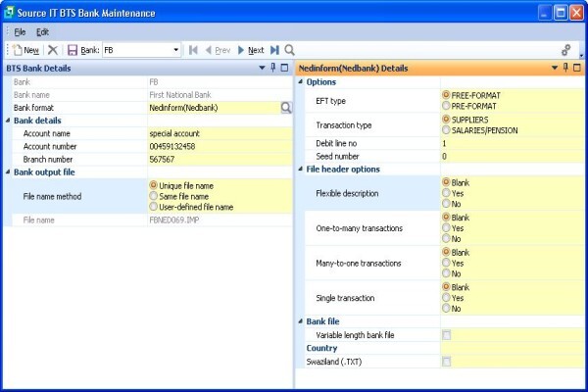Click the Next button label
Screen dimensions: 588x392
click(256, 50)
